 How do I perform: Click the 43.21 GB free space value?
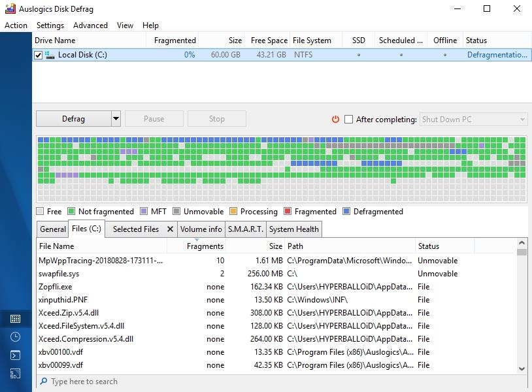tap(271, 55)
